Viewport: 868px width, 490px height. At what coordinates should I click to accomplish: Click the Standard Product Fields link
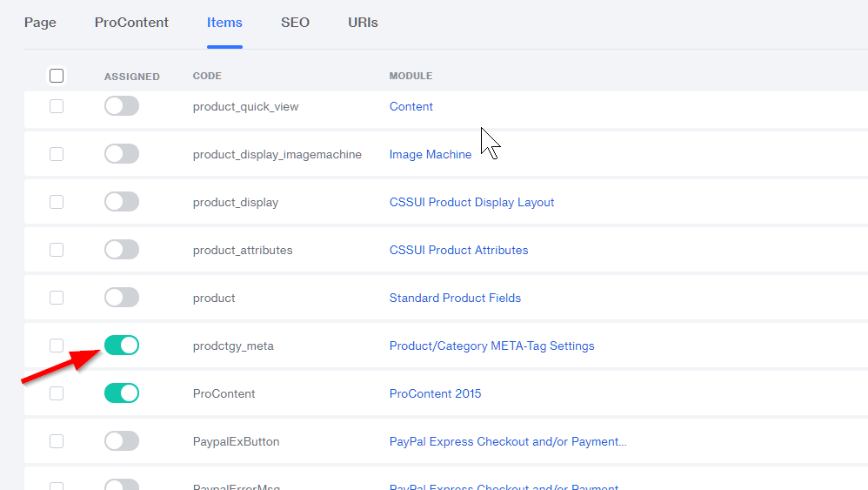click(x=455, y=298)
